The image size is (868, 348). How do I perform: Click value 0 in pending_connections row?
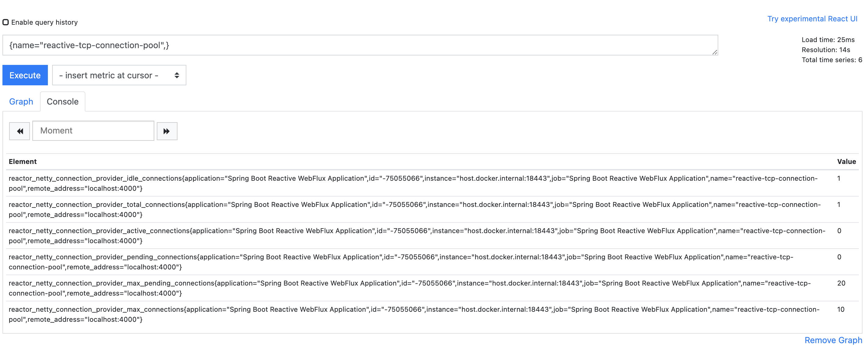[839, 257]
